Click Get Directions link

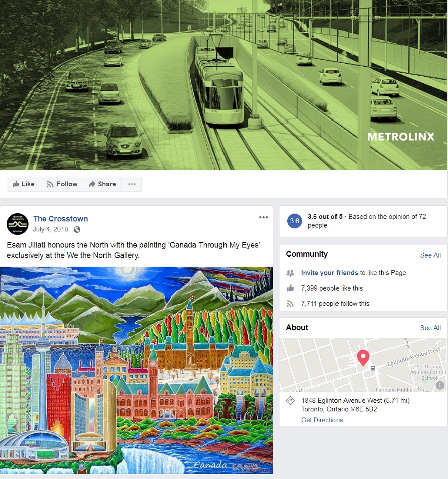pos(322,420)
